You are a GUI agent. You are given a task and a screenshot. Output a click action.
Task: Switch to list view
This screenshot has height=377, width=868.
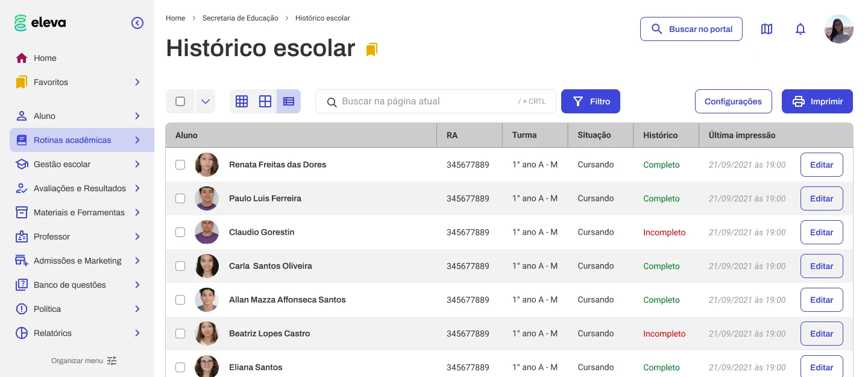coord(289,101)
